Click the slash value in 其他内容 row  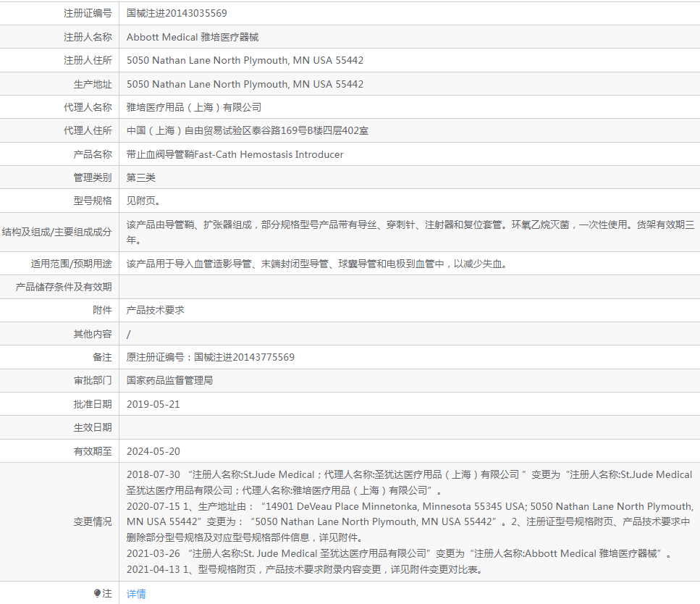[129, 334]
